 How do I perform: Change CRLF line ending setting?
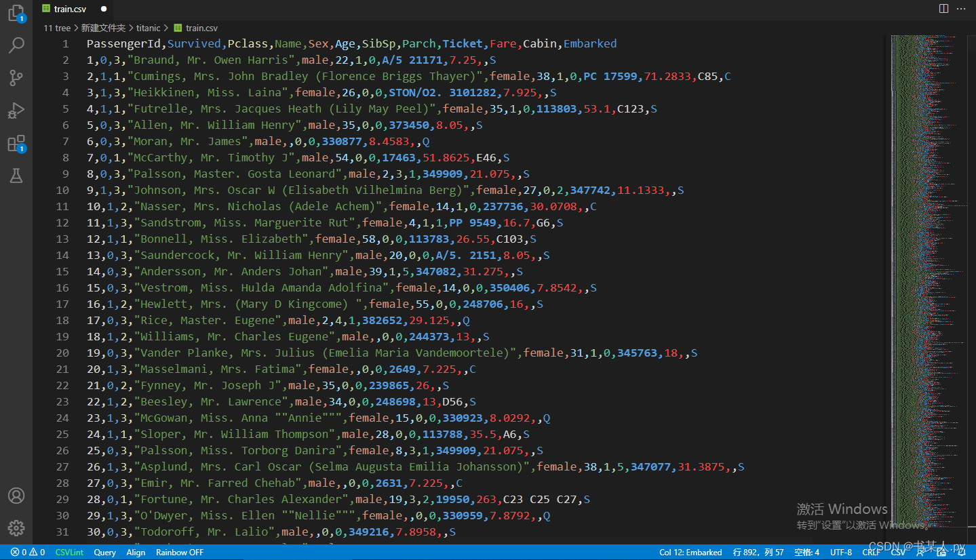click(x=872, y=553)
